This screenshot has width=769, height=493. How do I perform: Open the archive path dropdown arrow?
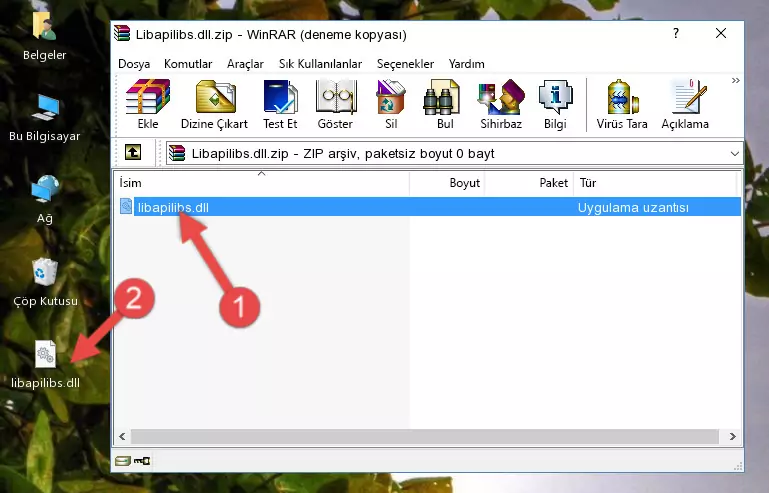[734, 154]
